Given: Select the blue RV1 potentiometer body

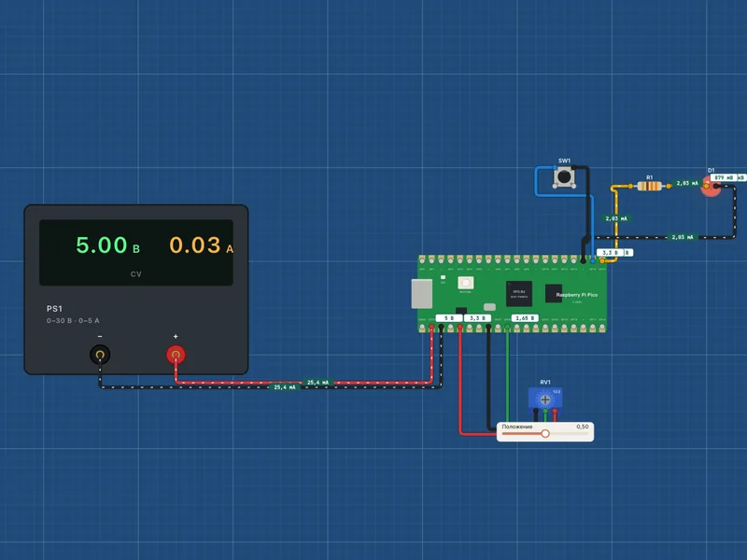Looking at the screenshot, I should pos(545,399).
